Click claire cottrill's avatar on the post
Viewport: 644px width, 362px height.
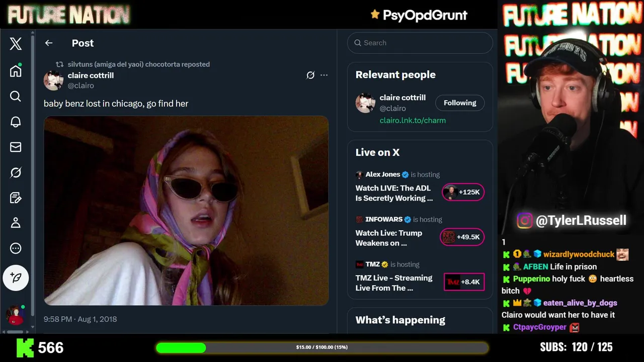click(53, 80)
